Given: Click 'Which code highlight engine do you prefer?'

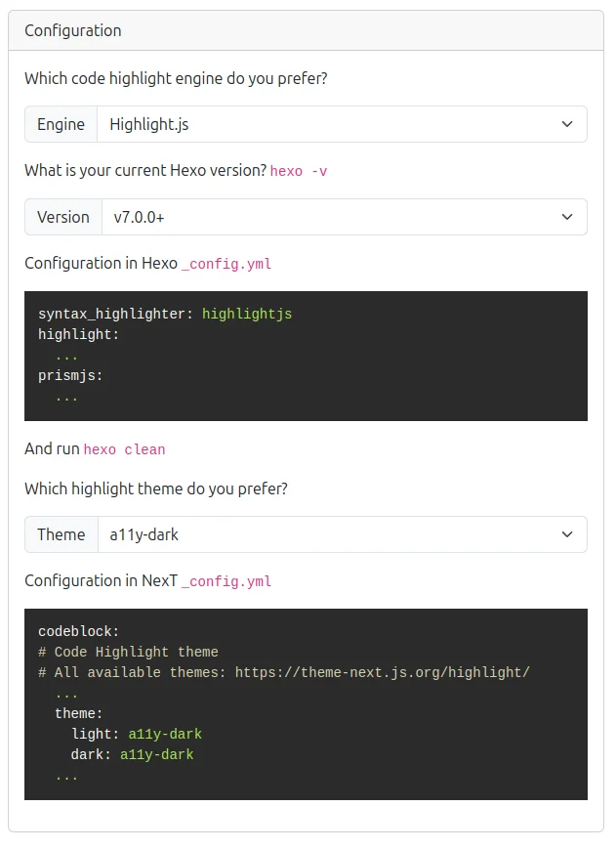Looking at the screenshot, I should coord(176,79).
